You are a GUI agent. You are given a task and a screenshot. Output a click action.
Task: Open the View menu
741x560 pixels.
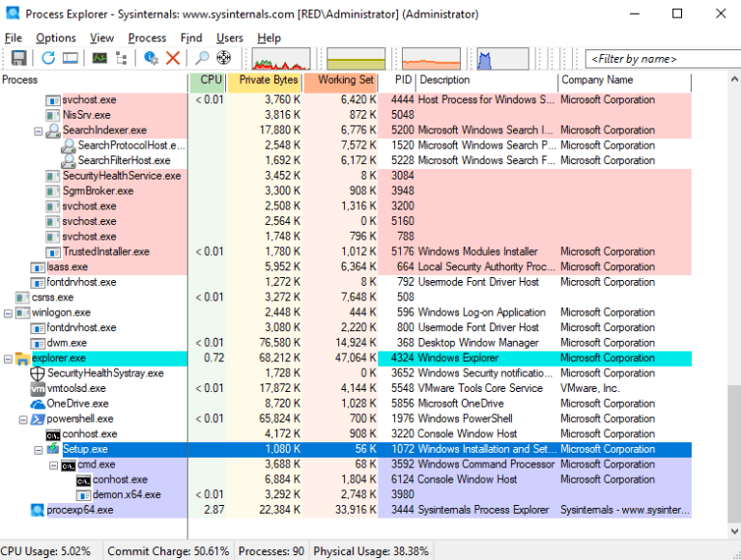(x=101, y=38)
